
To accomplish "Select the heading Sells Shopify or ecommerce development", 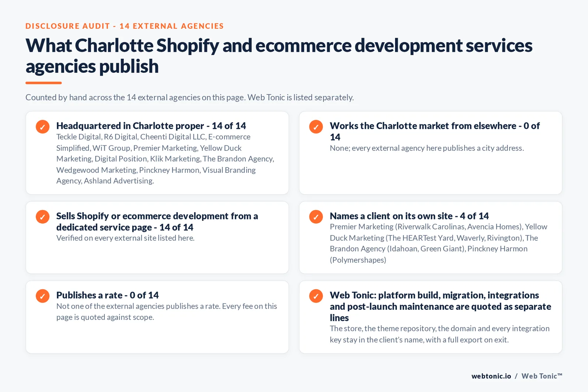I will [157, 222].
